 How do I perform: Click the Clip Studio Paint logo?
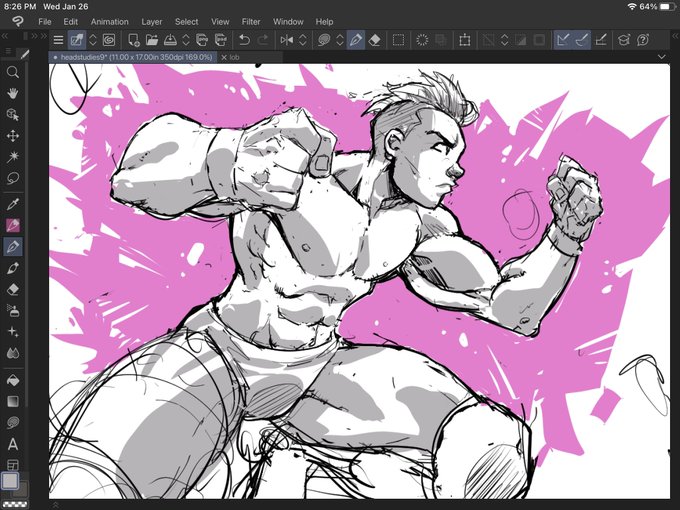(18, 21)
